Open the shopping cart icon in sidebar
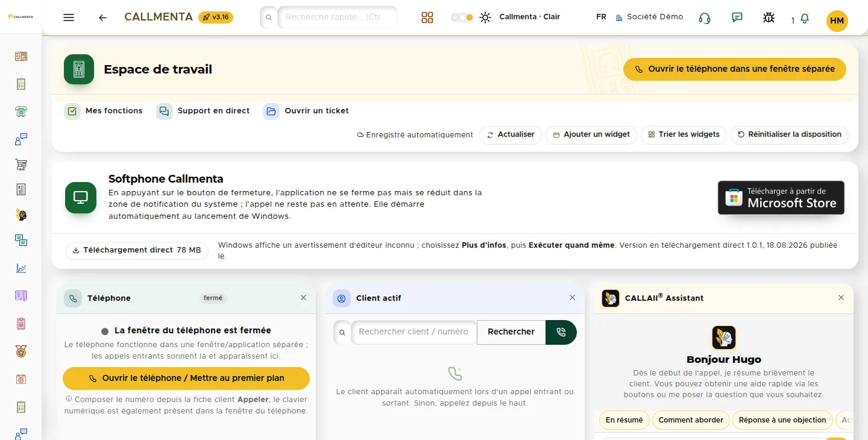The width and height of the screenshot is (868, 440). (x=21, y=165)
